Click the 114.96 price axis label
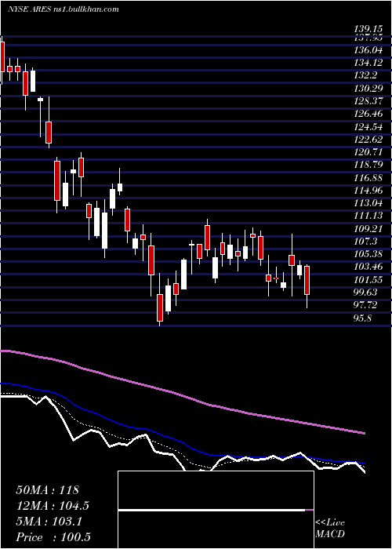392x549 pixels. click(368, 191)
